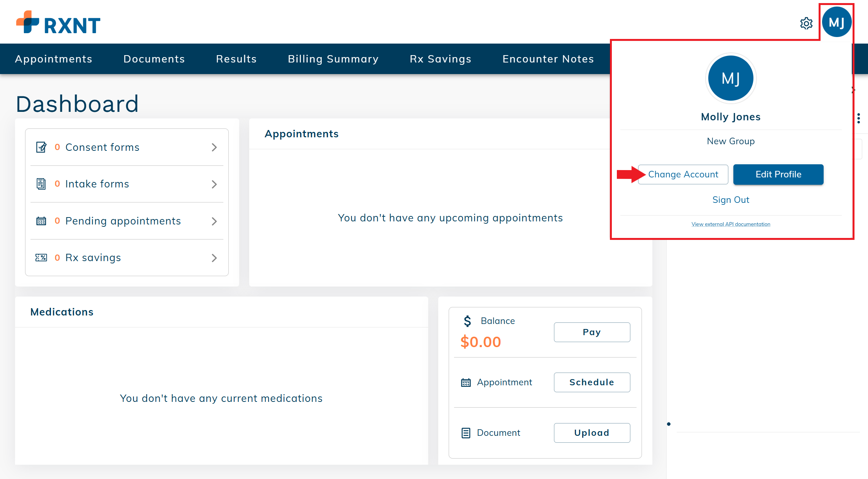
Task: Expand the Intake forms section
Action: (x=214, y=184)
